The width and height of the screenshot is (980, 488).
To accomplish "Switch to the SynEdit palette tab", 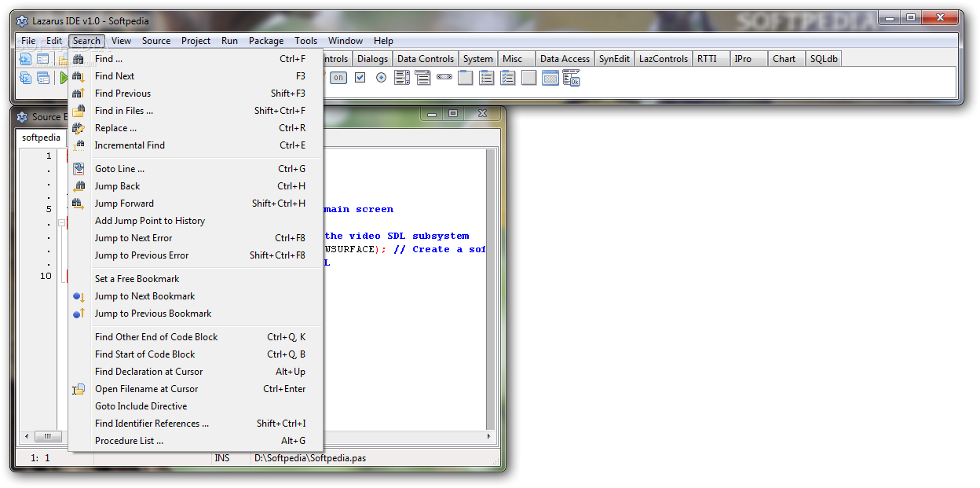I will [x=614, y=59].
